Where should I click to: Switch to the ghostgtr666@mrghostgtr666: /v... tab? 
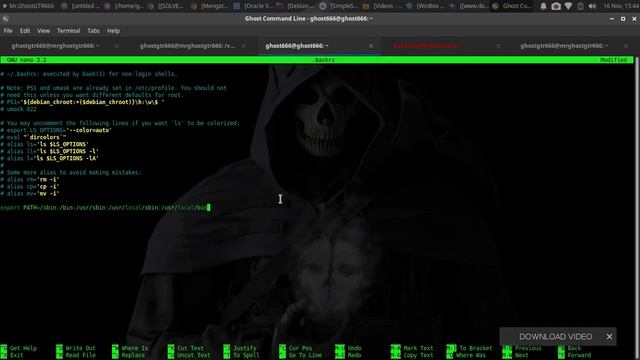187,46
